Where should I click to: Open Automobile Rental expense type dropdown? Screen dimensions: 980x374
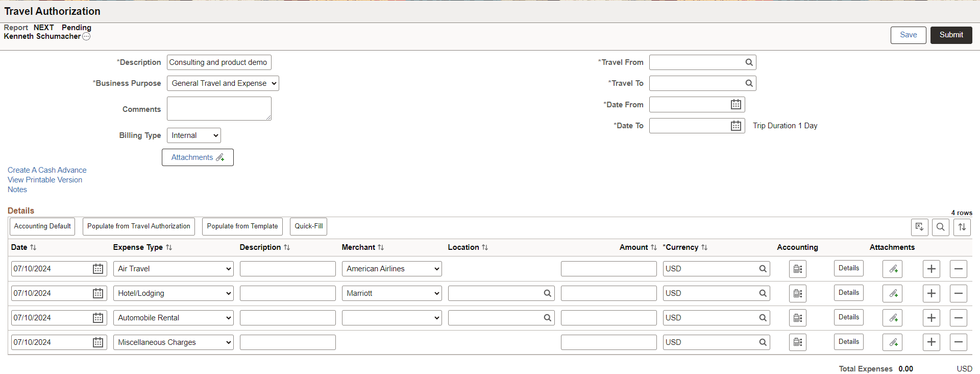[x=174, y=318]
